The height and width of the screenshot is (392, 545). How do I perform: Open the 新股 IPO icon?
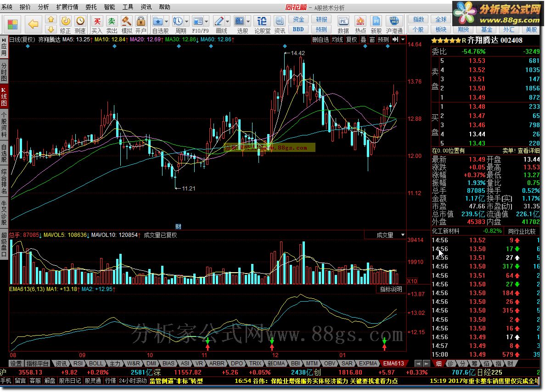point(376,25)
